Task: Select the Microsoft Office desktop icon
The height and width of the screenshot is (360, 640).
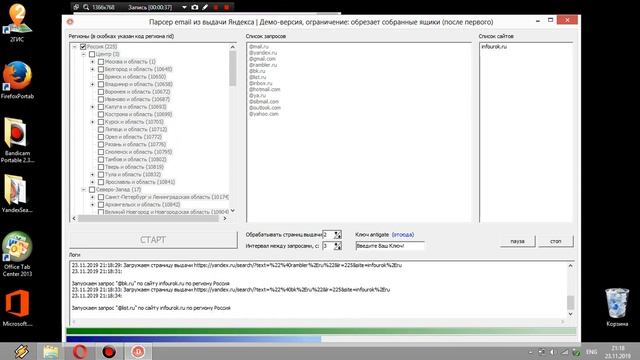Action: tap(17, 308)
